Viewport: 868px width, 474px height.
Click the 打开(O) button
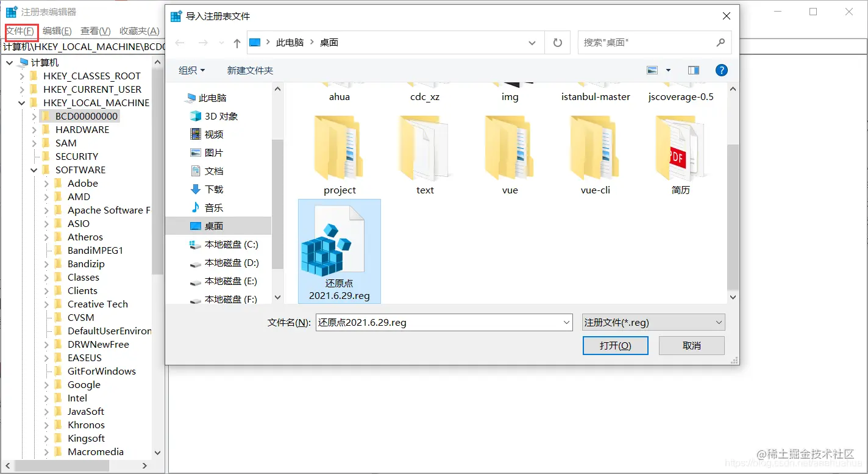point(615,345)
